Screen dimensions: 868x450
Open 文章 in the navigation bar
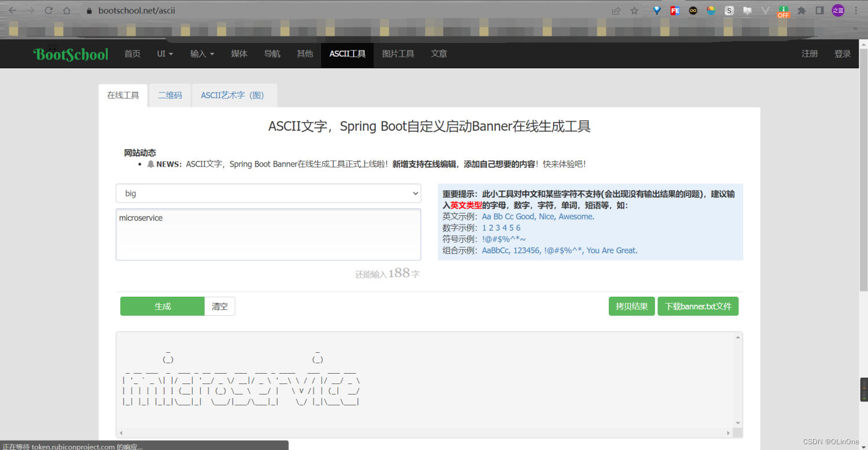(439, 54)
